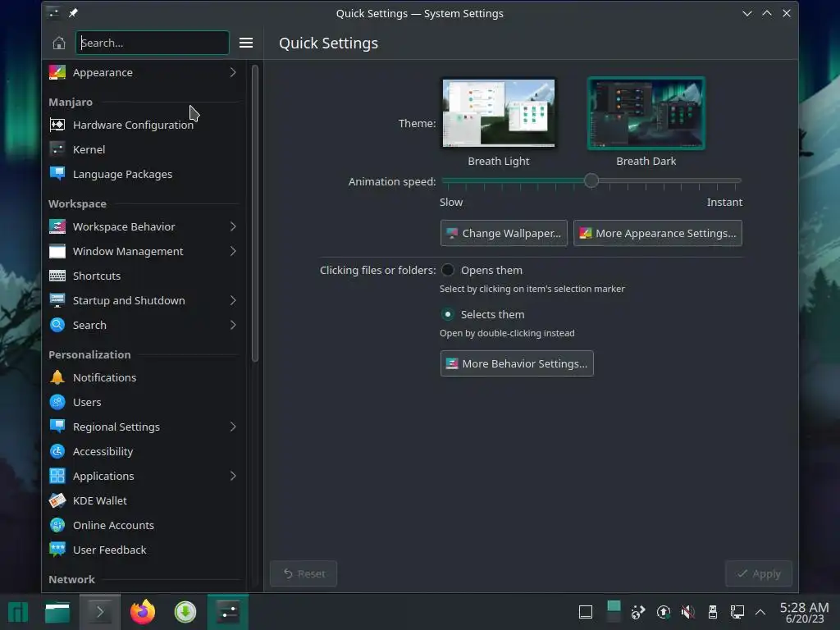This screenshot has width=840, height=630.
Task: Click the KDE Wallet icon
Action: [57, 501]
